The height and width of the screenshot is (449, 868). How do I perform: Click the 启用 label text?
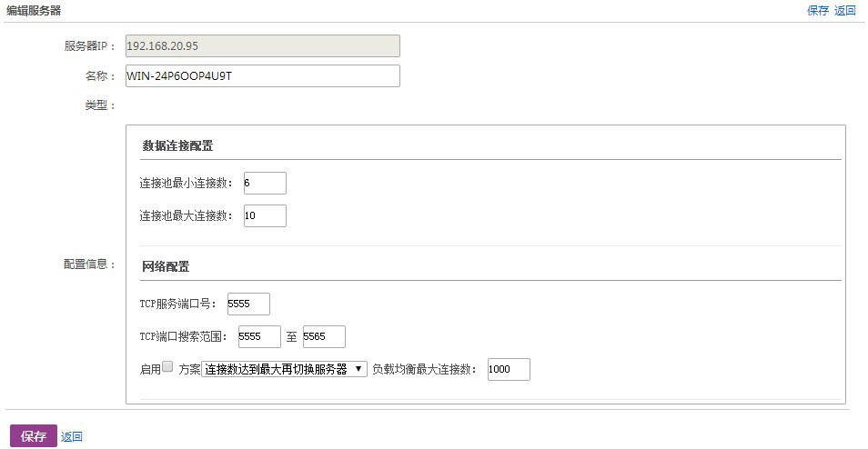150,369
